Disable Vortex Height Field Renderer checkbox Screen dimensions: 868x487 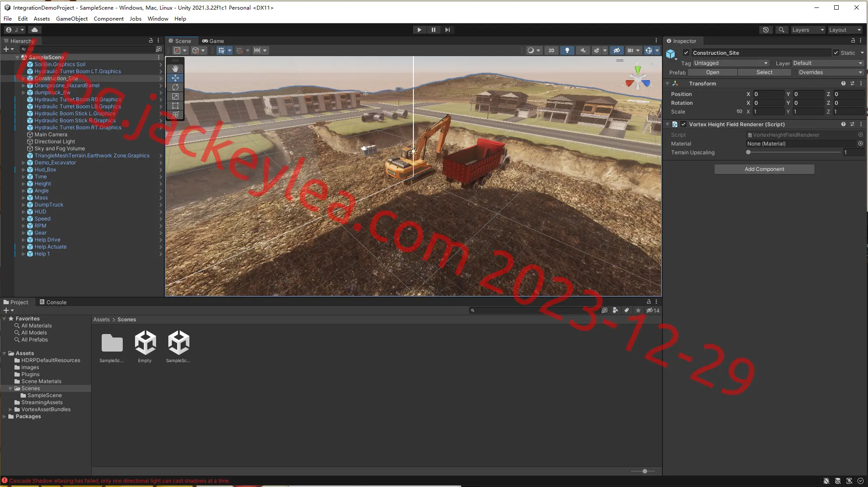[683, 124]
